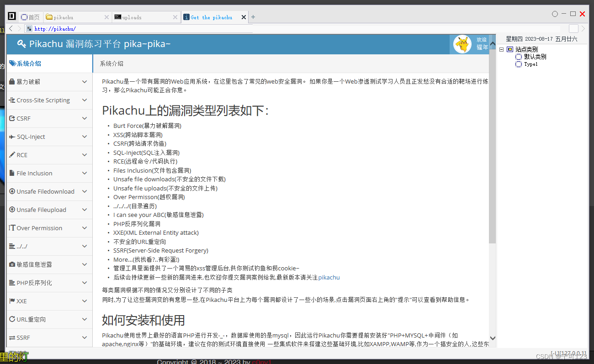The image size is (594, 364).
Task: Click the text 'XXE(XML External Entity attack)'
Action: pyautogui.click(x=156, y=232)
